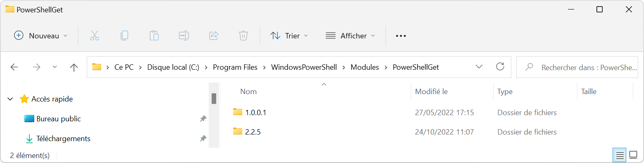Open the Nouveau dropdown menu
Image resolution: width=644 pixels, height=163 pixels.
(x=41, y=36)
